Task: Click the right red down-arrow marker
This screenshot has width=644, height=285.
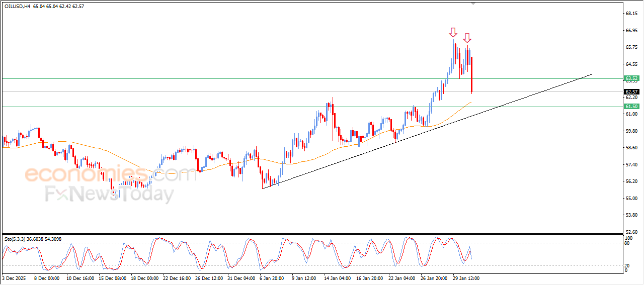Action: pos(467,38)
